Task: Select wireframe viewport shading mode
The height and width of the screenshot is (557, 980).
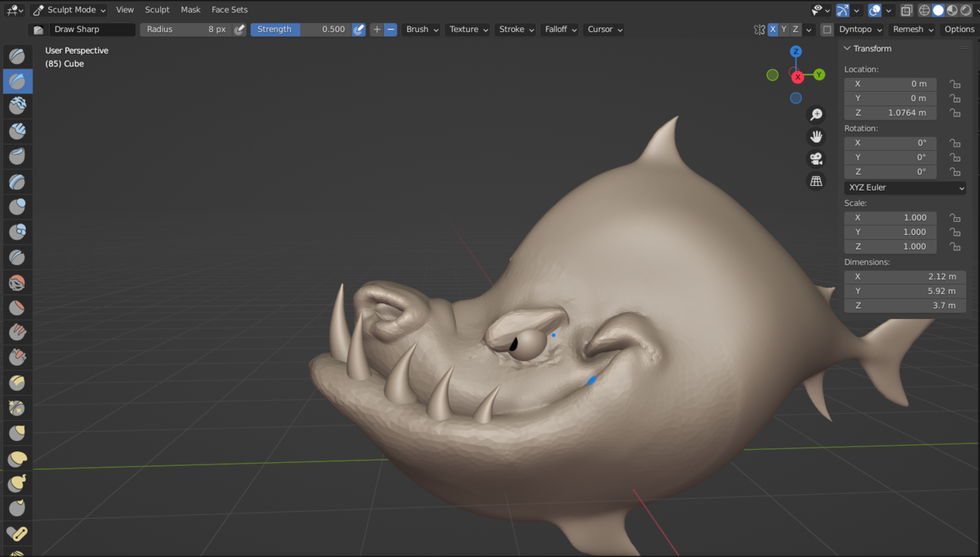Action: click(x=924, y=10)
